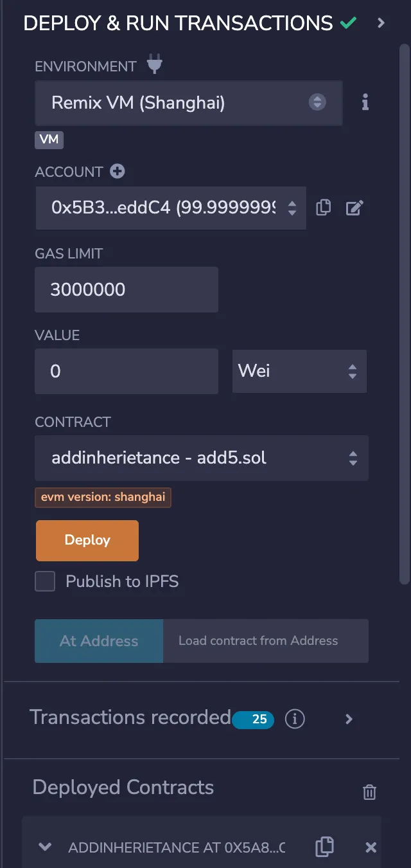
Task: Collapse the Deploy & Run panel chevron
Action: [x=381, y=23]
